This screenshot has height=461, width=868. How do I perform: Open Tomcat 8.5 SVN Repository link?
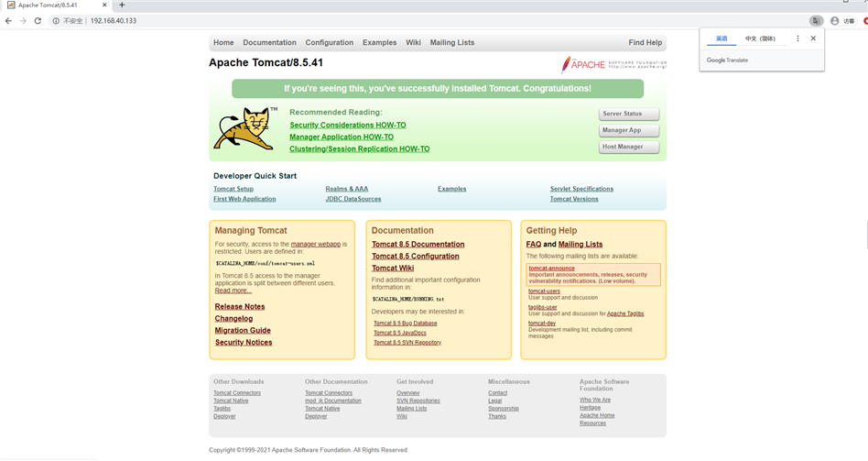pyautogui.click(x=407, y=343)
